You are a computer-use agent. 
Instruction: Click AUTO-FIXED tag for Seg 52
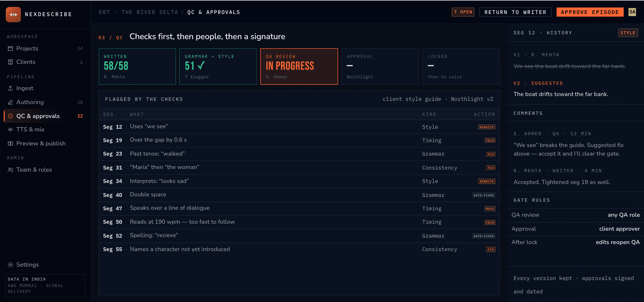point(484,236)
